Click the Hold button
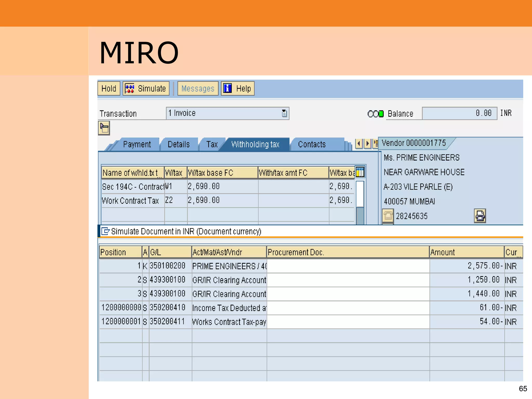 tap(109, 89)
